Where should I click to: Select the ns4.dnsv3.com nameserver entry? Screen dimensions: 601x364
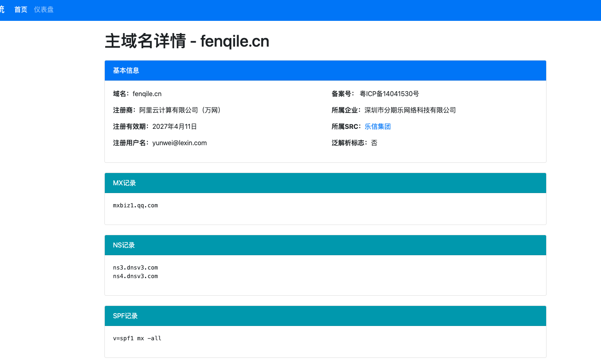point(135,276)
